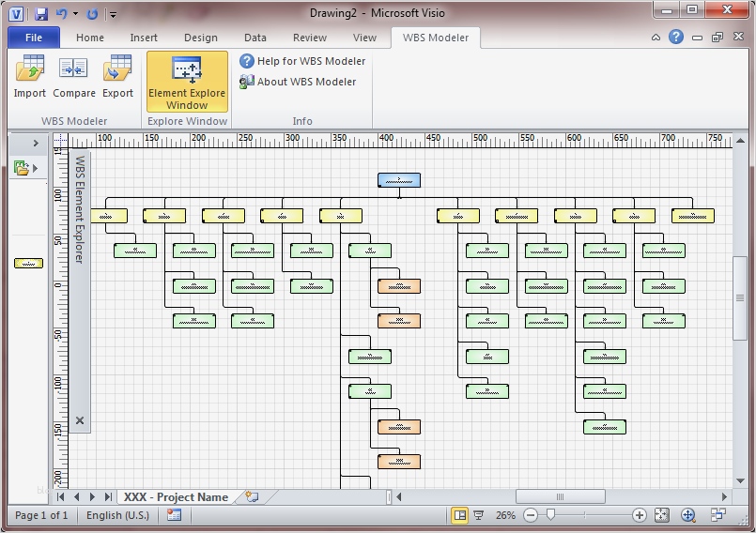Click Fit page to window icon
The image size is (756, 533).
click(661, 515)
